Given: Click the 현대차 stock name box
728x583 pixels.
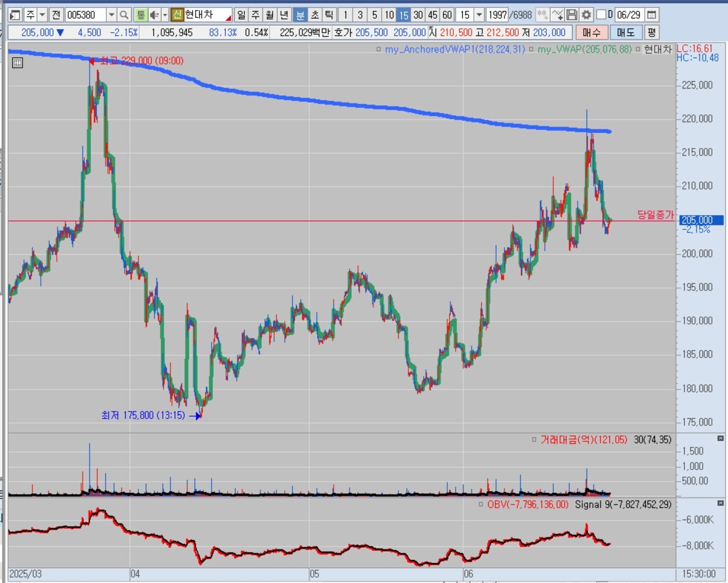Looking at the screenshot, I should (x=207, y=15).
